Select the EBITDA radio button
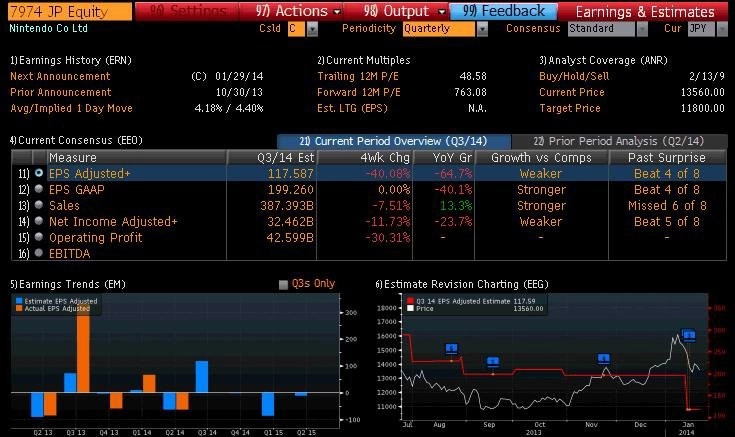Screen dimensions: 735x437 click(x=39, y=253)
